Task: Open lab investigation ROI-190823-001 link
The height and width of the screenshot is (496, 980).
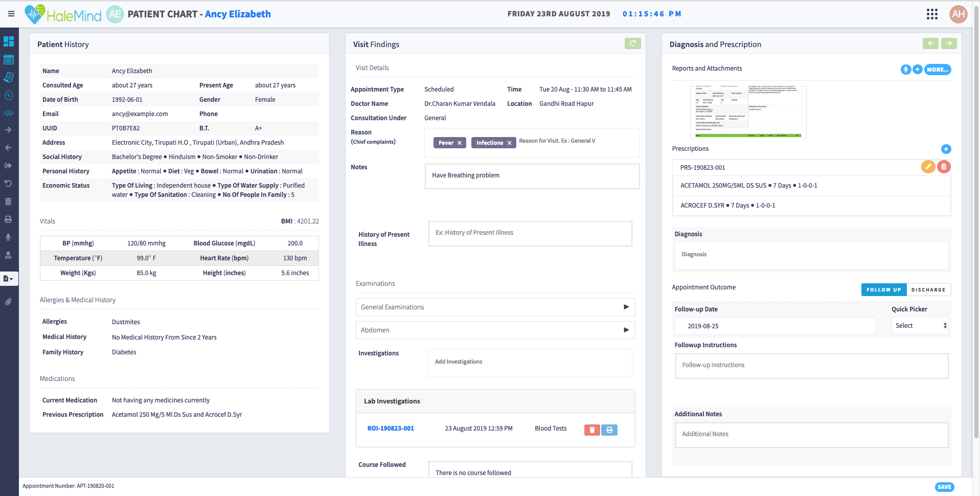Action: 391,429
